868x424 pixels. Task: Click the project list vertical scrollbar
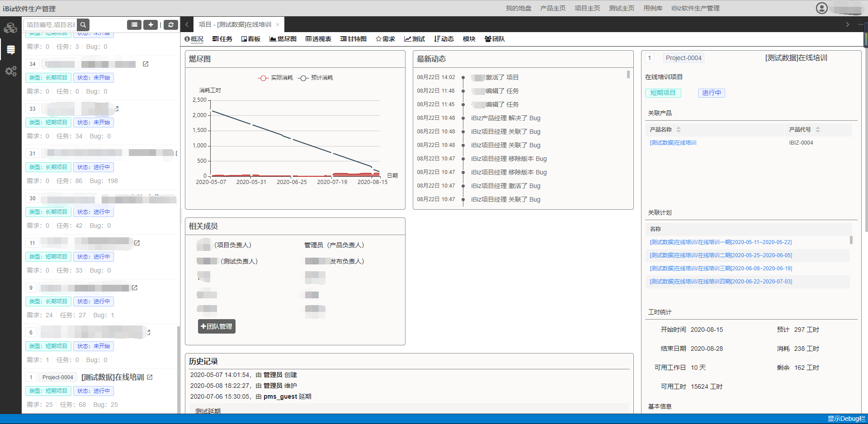pyautogui.click(x=179, y=369)
